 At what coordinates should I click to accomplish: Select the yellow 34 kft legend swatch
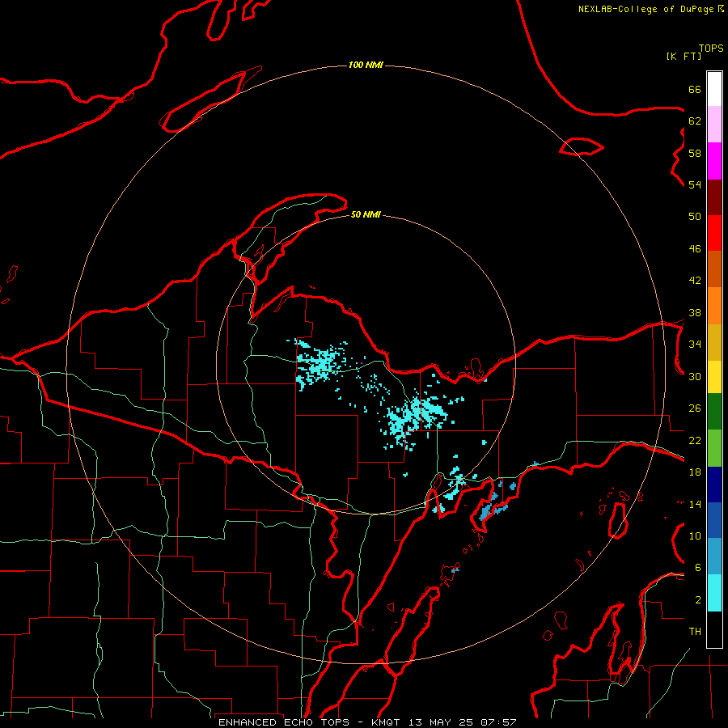pyautogui.click(x=714, y=377)
